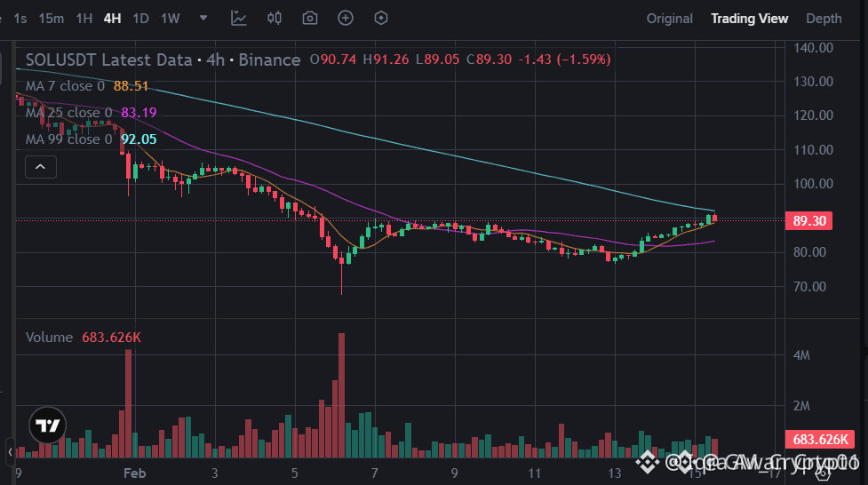Click the SOLUSDT Latest Data title

click(108, 60)
